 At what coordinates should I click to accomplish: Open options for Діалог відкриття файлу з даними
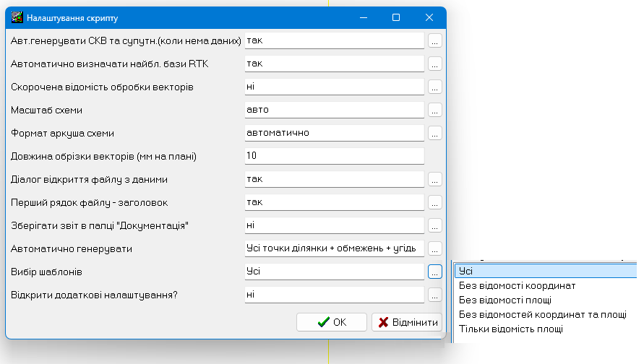click(434, 179)
